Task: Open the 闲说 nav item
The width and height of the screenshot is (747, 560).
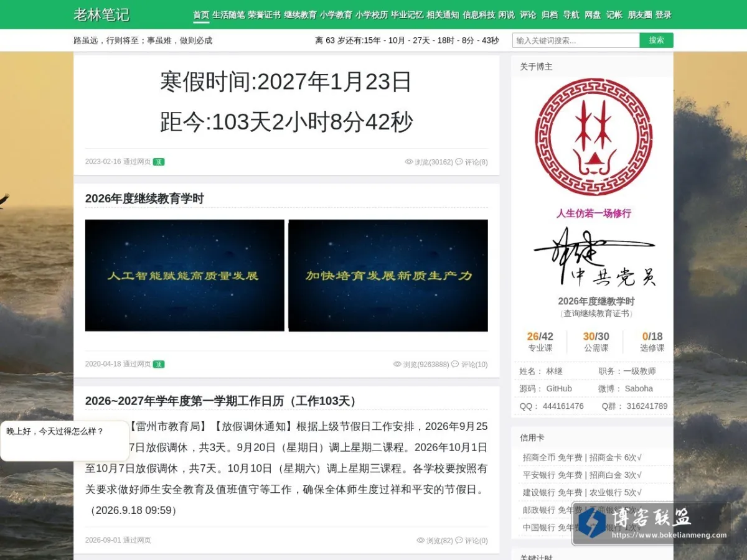Action: tap(507, 15)
